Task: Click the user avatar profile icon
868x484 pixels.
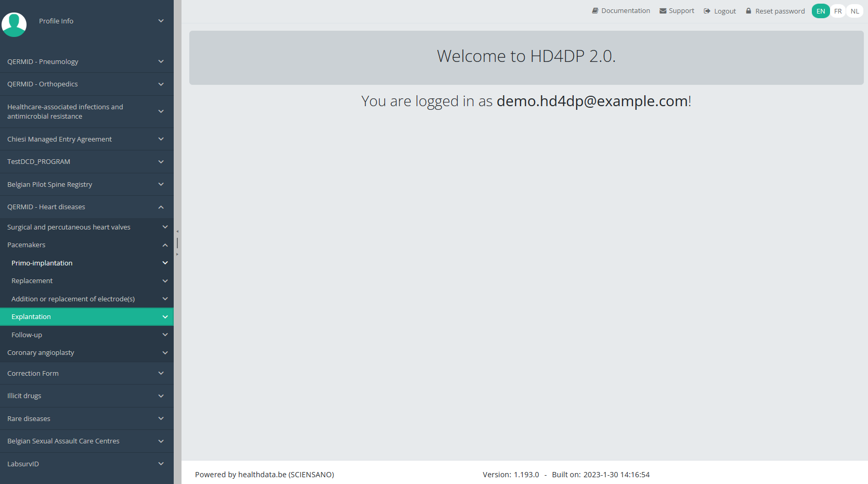Action: (14, 24)
